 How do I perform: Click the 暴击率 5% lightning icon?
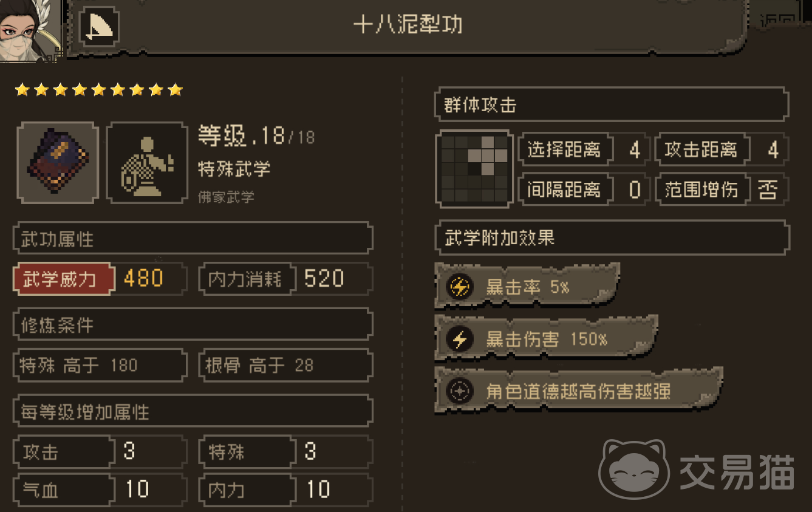[460, 287]
